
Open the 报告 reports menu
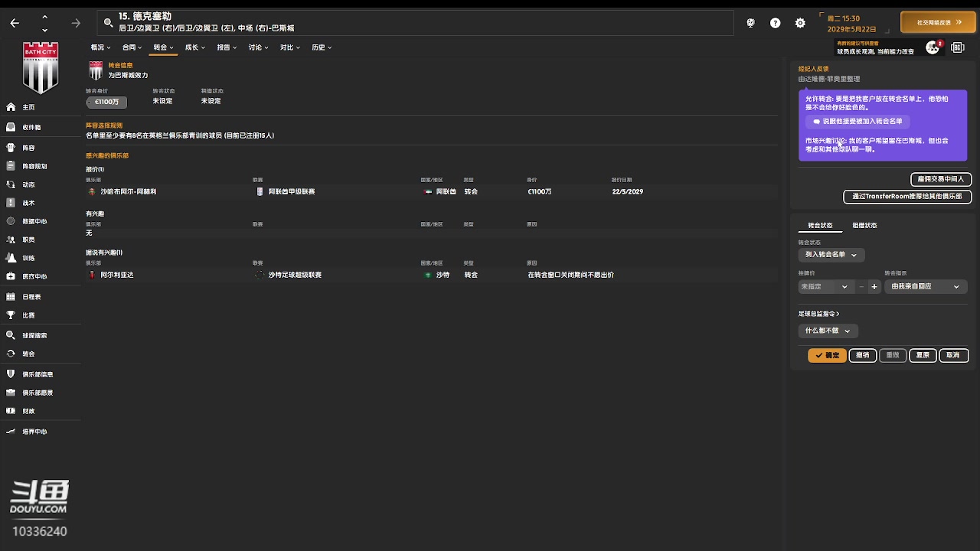pos(227,47)
